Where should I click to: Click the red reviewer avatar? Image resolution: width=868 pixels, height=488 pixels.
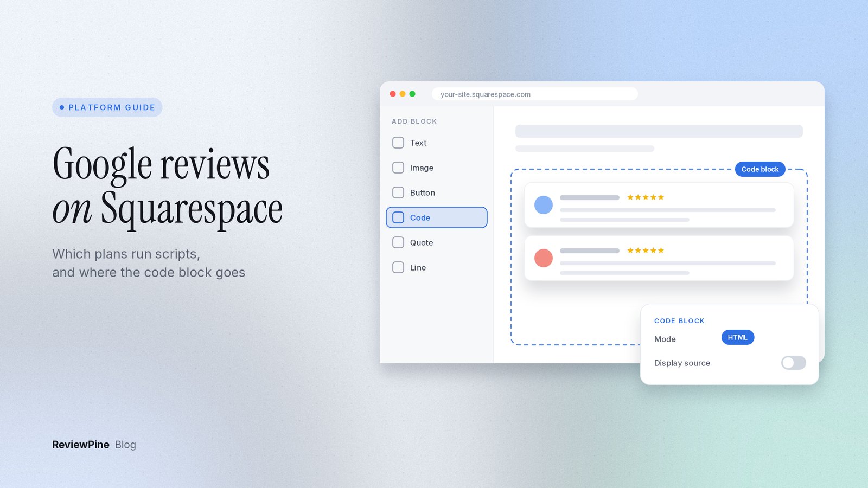point(544,258)
